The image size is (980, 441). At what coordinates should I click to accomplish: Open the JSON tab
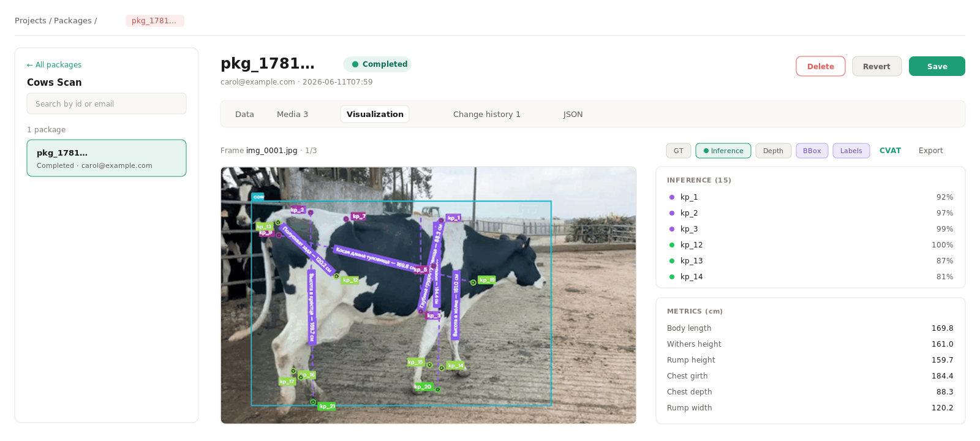[x=573, y=115]
